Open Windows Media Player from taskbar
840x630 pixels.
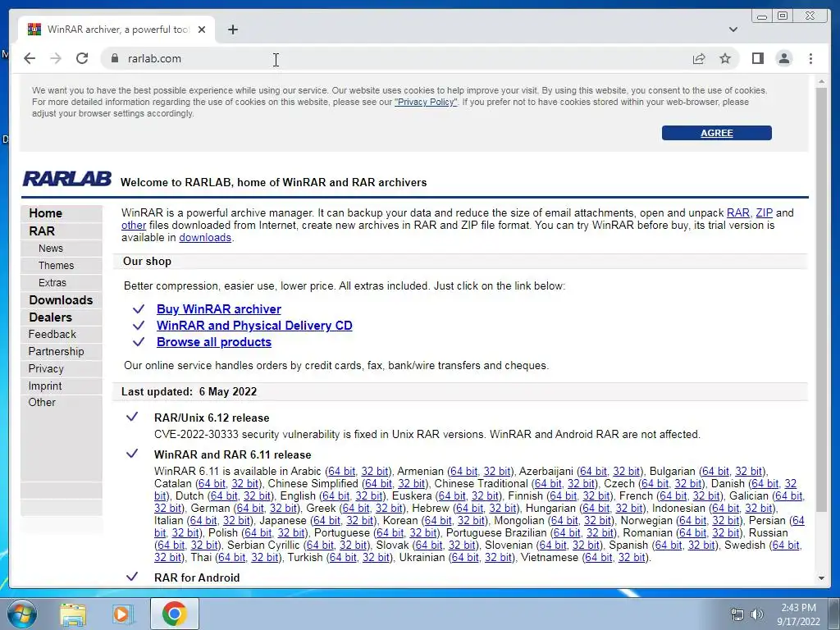(x=121, y=614)
